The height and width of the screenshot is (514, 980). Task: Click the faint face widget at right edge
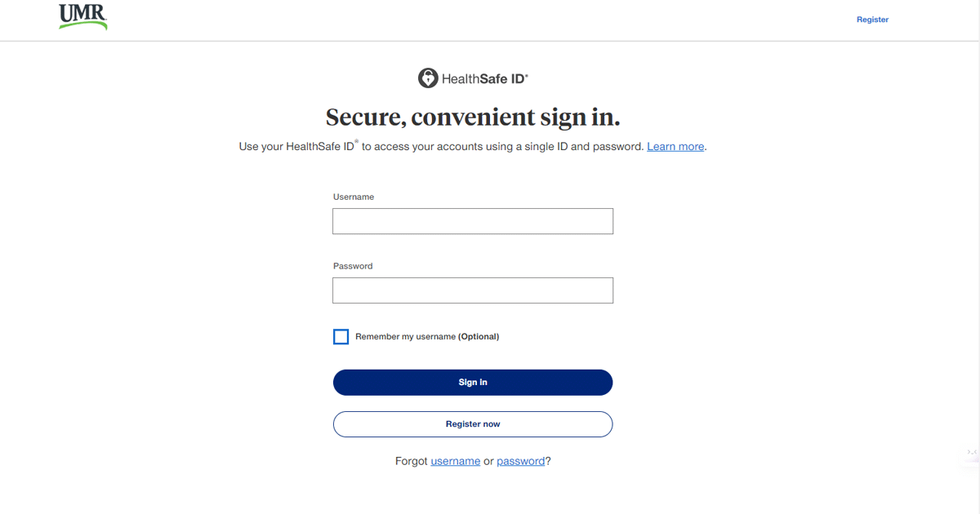coord(971,451)
